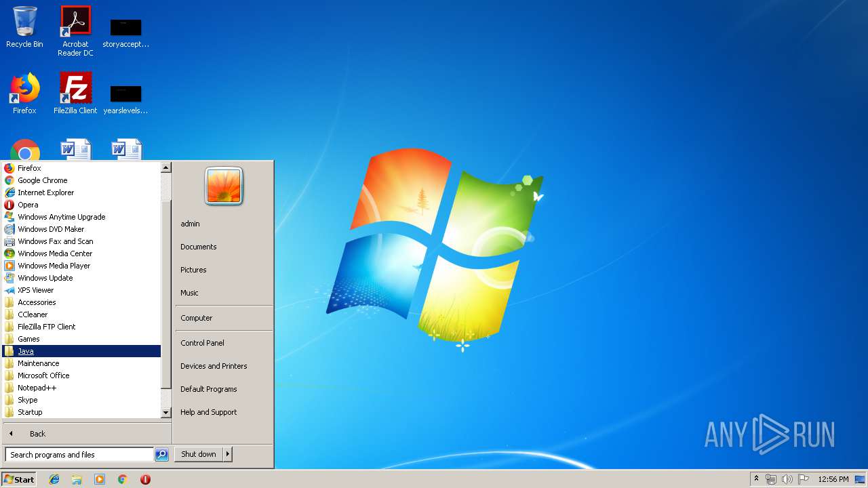Launch Windows Media Center
Viewport: 868px width, 488px height.
pos(81,253)
